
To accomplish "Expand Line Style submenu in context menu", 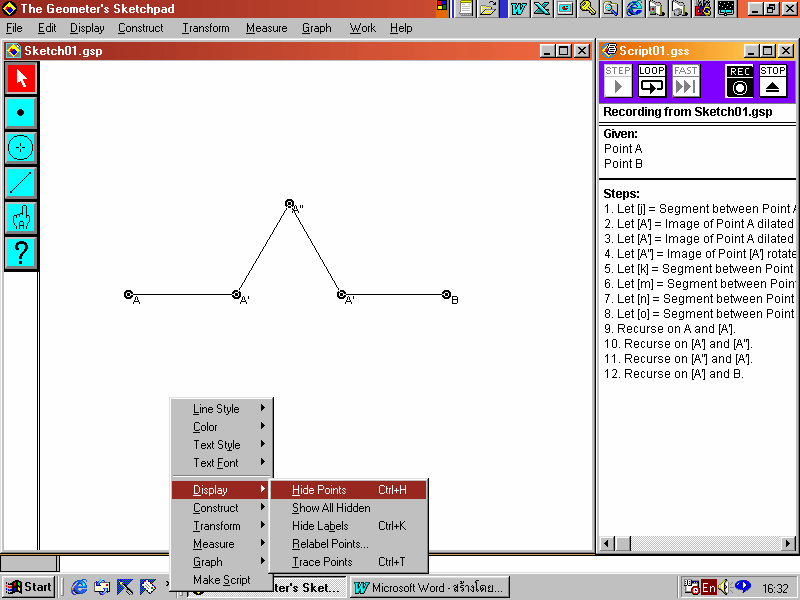I will coord(222,409).
